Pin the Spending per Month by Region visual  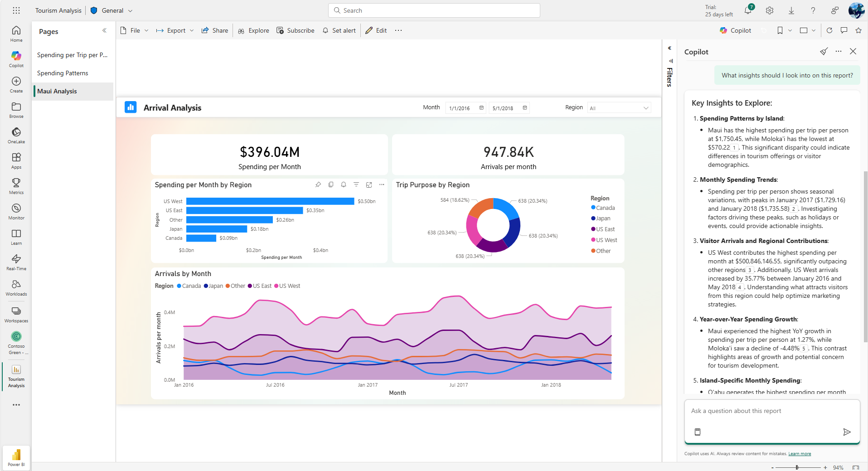coord(318,185)
